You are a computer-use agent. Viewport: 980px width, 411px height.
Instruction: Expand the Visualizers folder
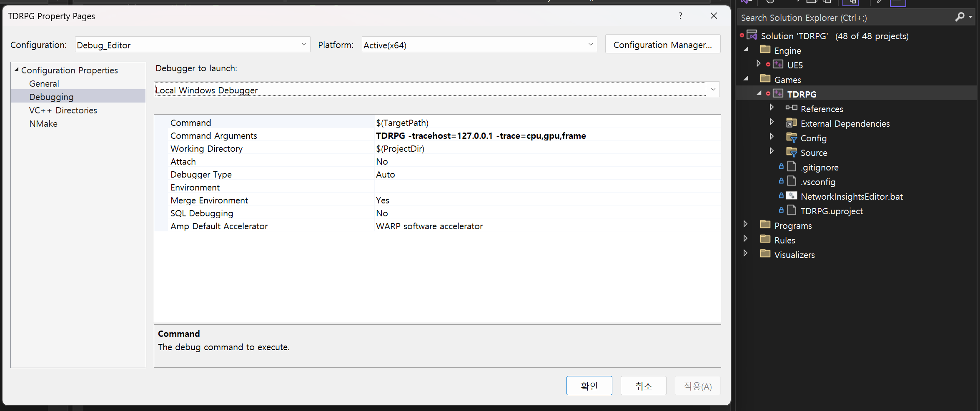click(745, 253)
